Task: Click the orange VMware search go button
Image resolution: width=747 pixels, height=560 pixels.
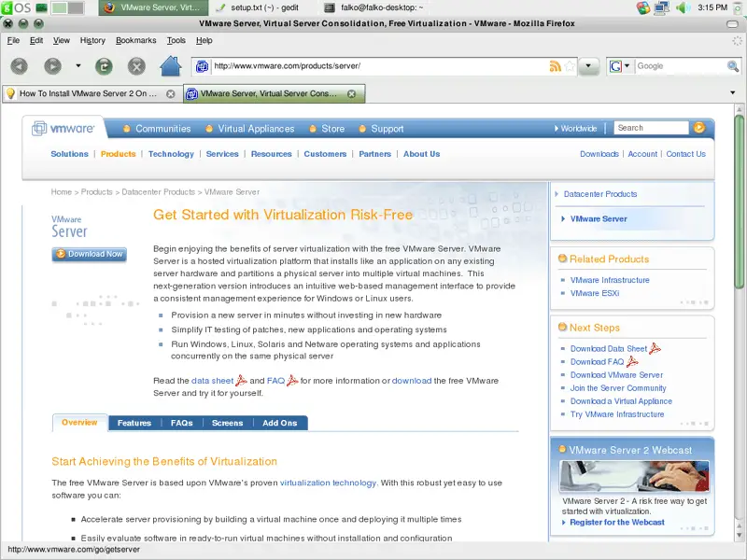Action: tap(699, 128)
